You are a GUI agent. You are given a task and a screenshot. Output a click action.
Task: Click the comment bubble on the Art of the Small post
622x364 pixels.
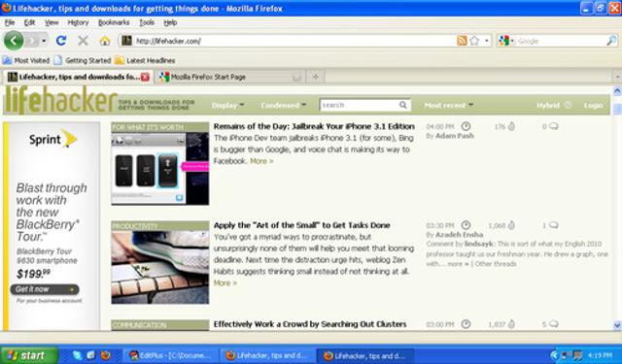[553, 225]
